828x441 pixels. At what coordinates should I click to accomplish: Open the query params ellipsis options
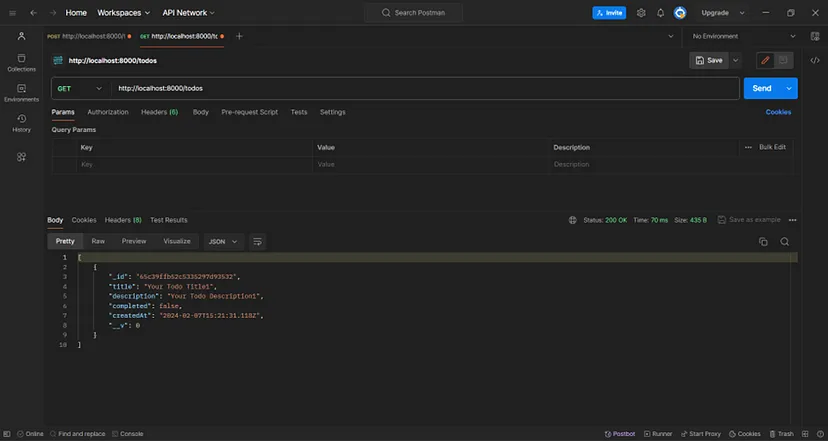(x=748, y=147)
